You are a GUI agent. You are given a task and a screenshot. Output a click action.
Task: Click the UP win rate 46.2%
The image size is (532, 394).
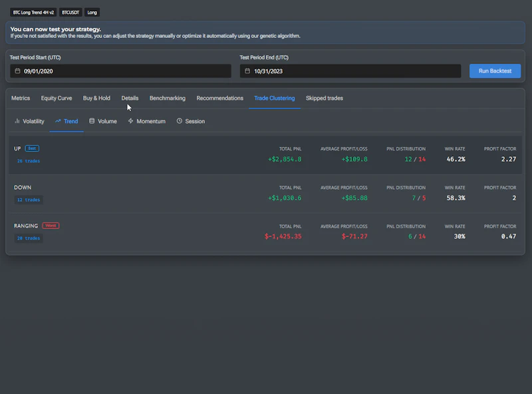point(456,159)
